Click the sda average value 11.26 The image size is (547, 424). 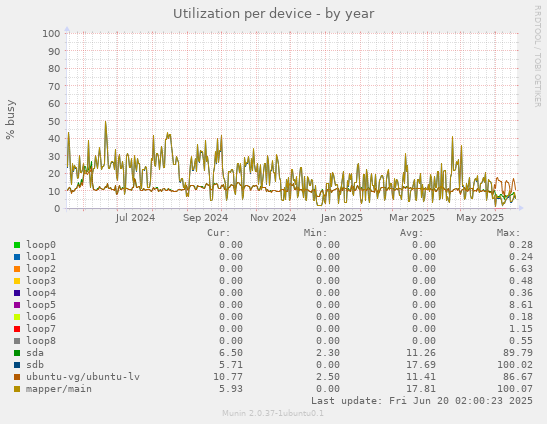point(421,353)
